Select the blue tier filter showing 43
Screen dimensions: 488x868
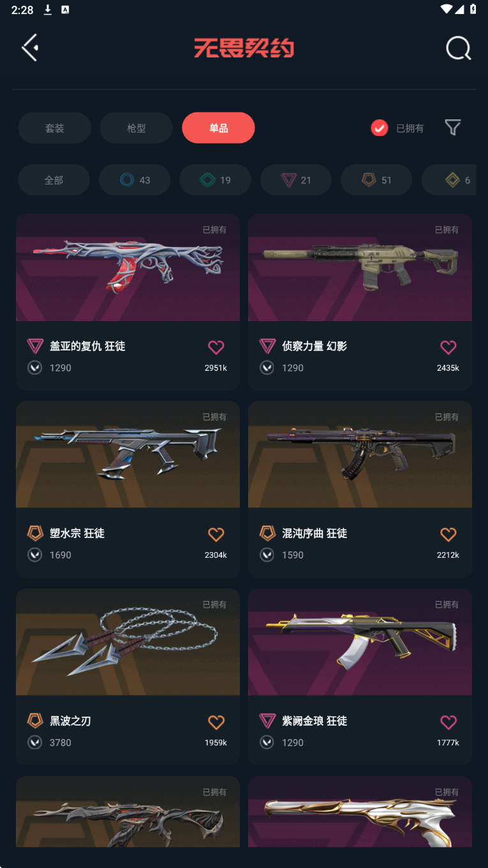[x=135, y=180]
